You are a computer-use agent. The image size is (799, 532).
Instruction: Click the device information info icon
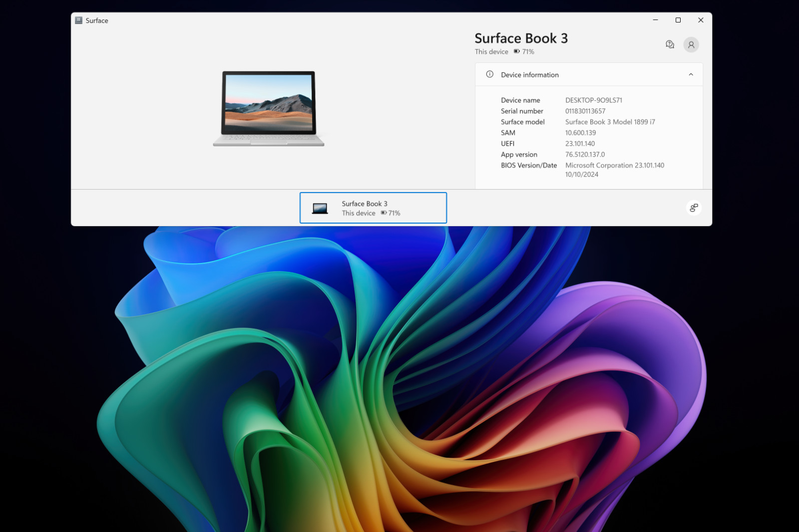[489, 74]
